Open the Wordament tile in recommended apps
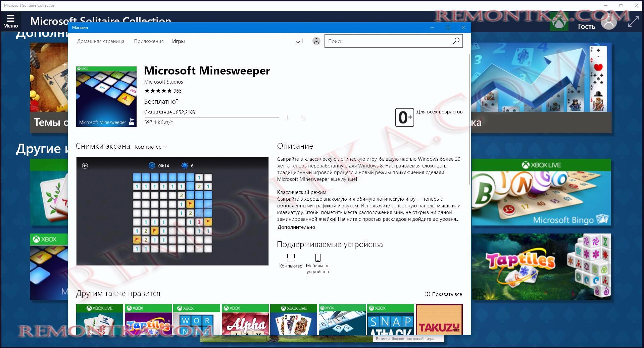644x348 pixels. [x=197, y=319]
